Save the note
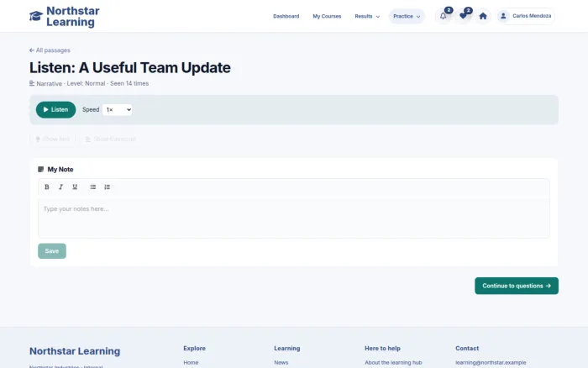588x368 pixels. [x=52, y=251]
